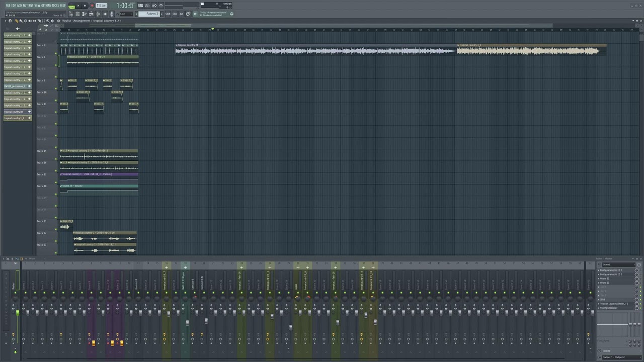Open the PATTERNS menu
This screenshot has width=644, height=362.
click(28, 6)
